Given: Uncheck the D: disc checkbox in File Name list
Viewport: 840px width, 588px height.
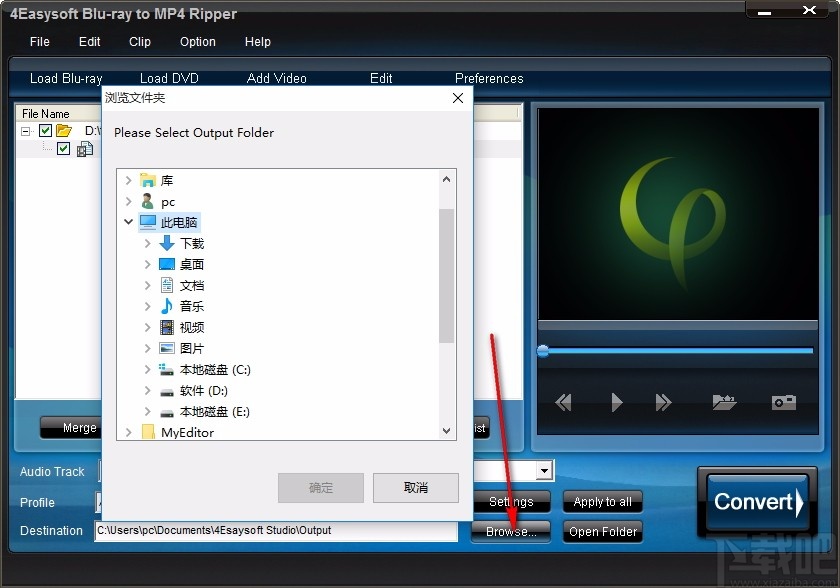Looking at the screenshot, I should [x=43, y=131].
